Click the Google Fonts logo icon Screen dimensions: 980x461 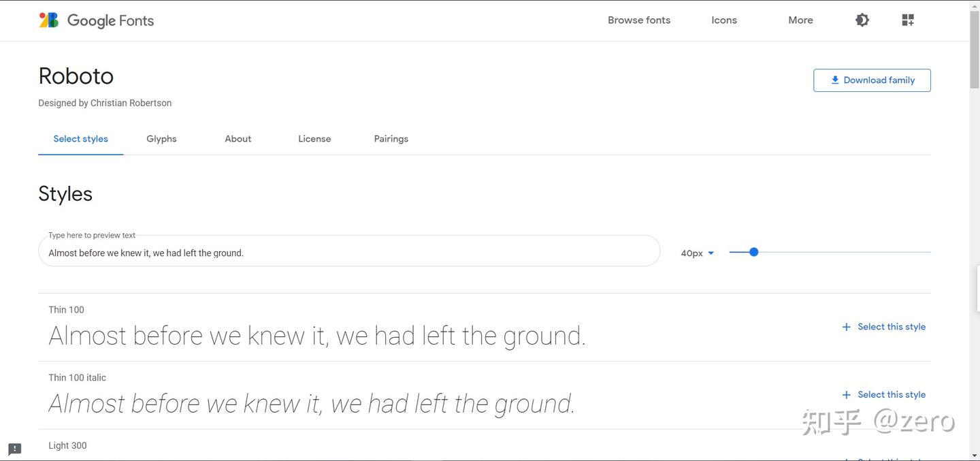tap(49, 20)
